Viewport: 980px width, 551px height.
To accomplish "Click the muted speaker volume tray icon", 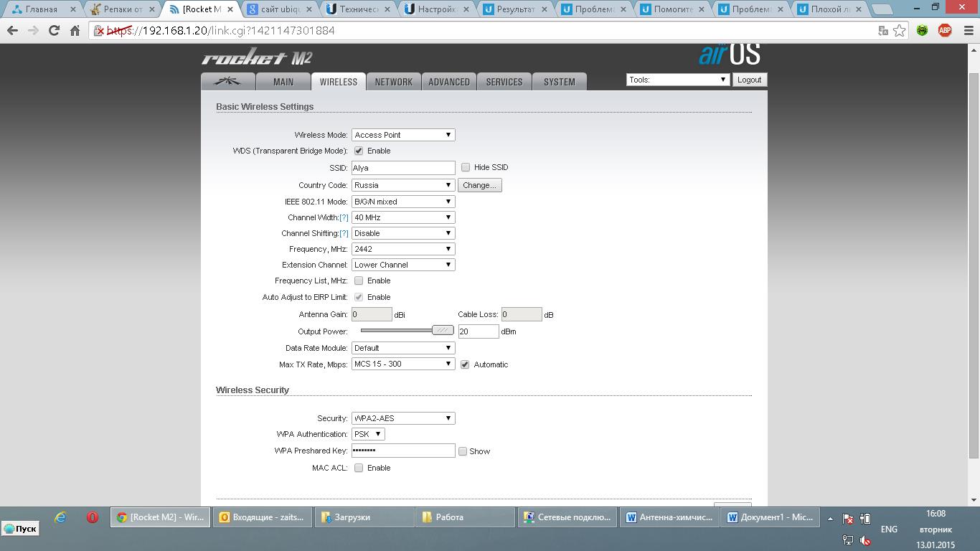I will pyautogui.click(x=866, y=540).
